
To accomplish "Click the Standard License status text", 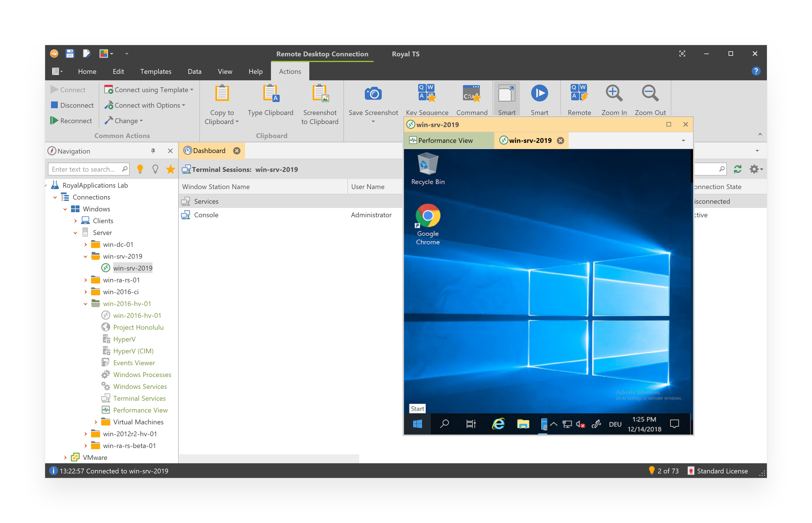I will [722, 471].
